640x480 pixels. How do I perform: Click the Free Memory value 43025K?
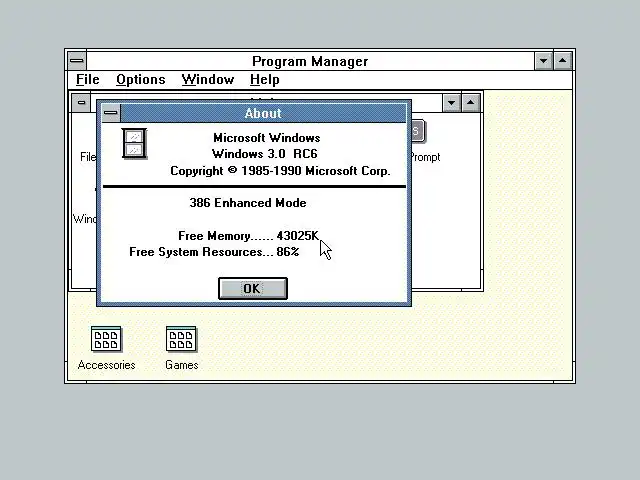coord(298,236)
